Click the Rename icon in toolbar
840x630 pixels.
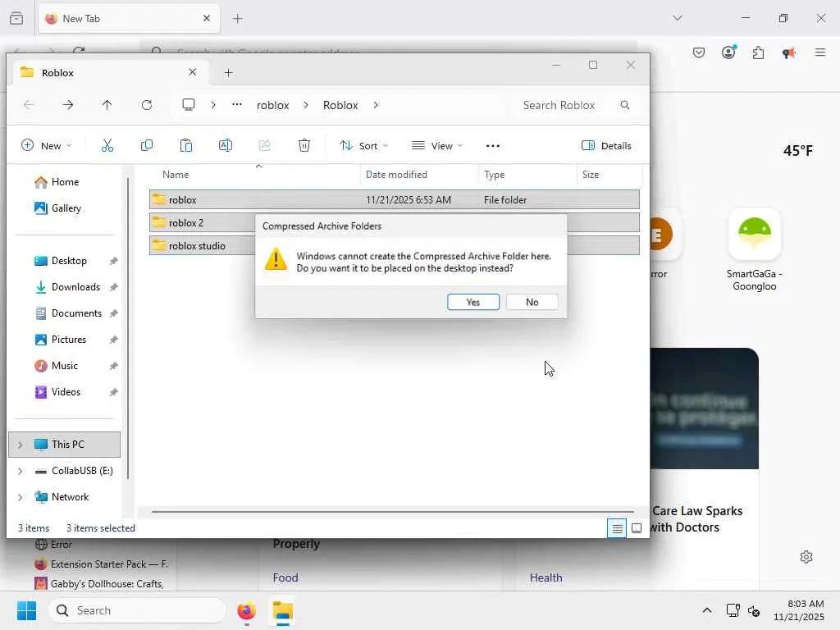[225, 146]
